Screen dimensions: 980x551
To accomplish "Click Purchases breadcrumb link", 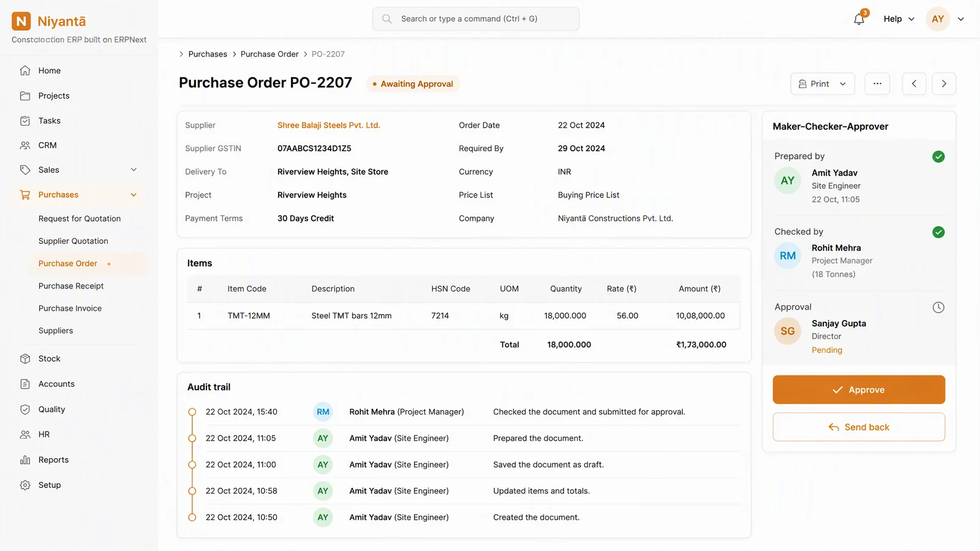I will tap(208, 54).
